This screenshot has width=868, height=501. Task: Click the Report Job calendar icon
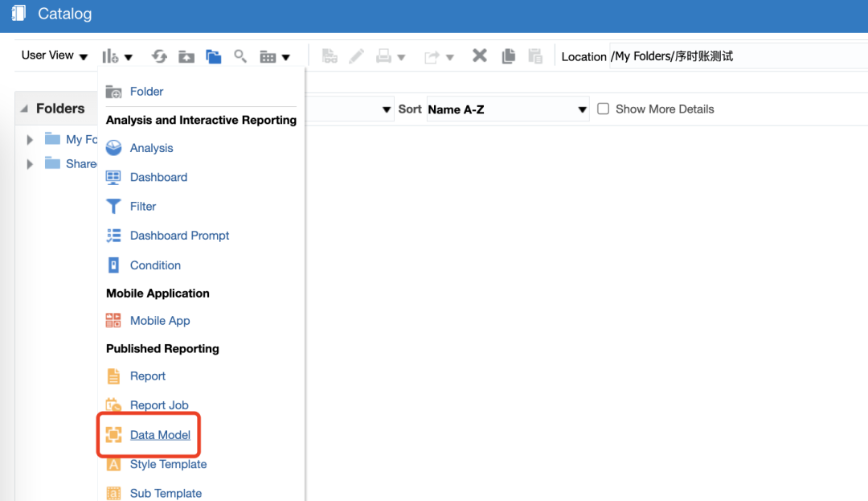(113, 405)
